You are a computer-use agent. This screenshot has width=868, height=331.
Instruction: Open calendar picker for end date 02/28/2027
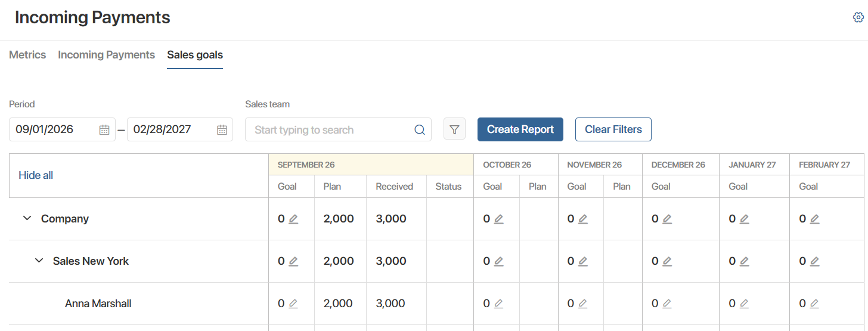222,129
